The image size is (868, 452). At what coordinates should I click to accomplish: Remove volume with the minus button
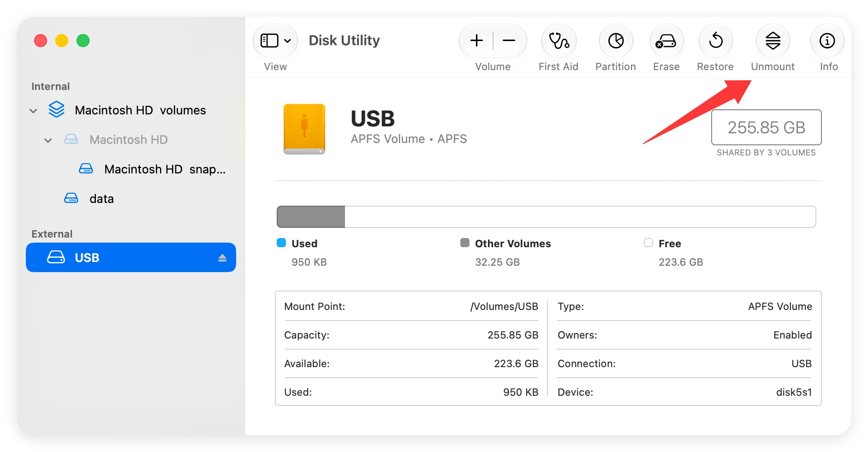click(x=509, y=41)
